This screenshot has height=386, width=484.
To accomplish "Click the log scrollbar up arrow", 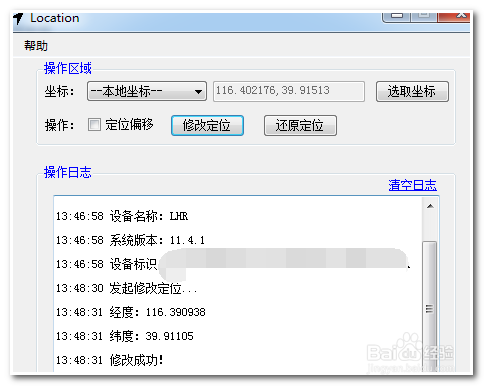I will pyautogui.click(x=430, y=206).
